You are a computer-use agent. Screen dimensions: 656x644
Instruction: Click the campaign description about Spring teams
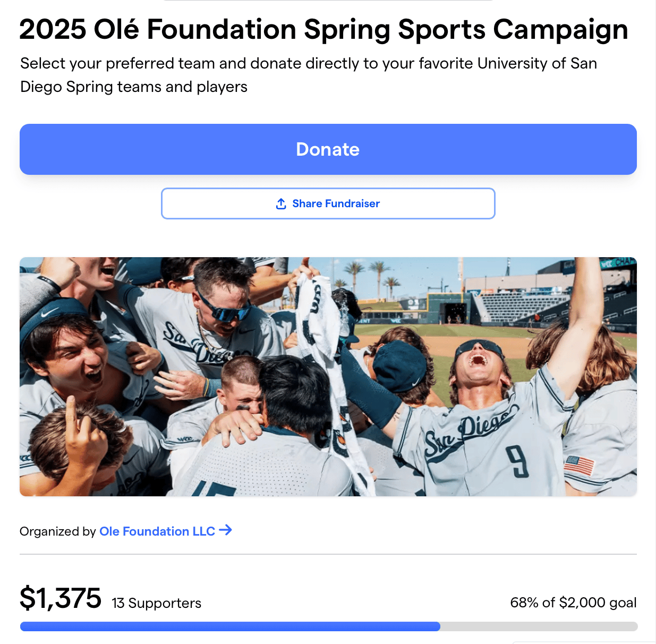[309, 75]
